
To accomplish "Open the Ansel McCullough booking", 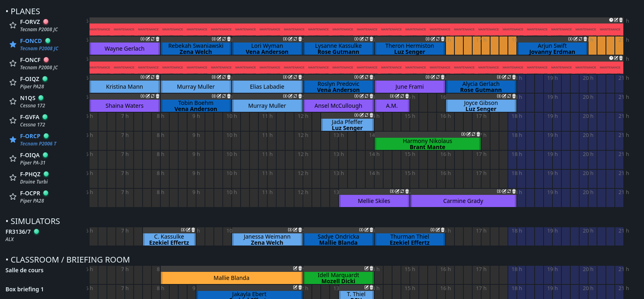I will (338, 106).
